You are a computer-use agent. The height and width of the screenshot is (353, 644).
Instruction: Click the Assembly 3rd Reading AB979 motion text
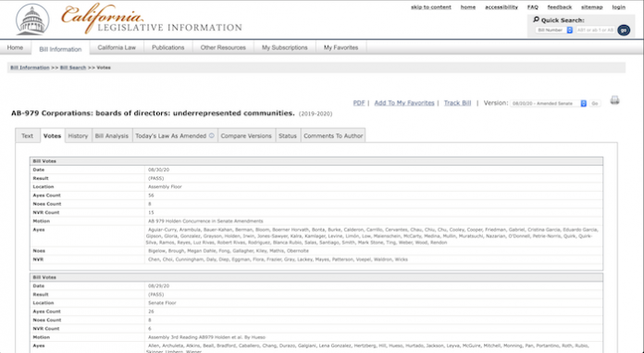206,337
